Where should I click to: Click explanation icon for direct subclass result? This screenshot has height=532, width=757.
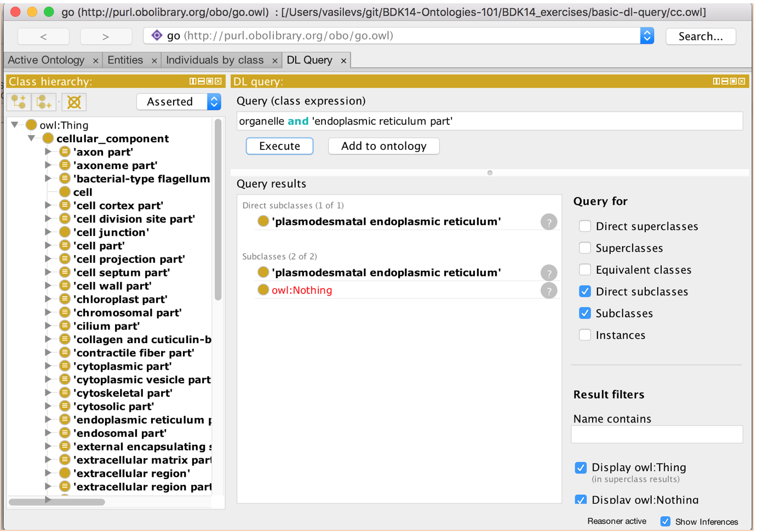pyautogui.click(x=549, y=222)
